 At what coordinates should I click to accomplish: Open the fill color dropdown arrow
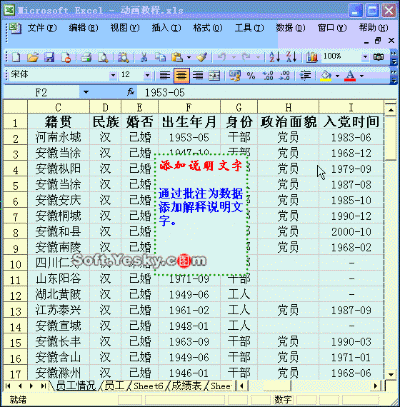[337, 76]
